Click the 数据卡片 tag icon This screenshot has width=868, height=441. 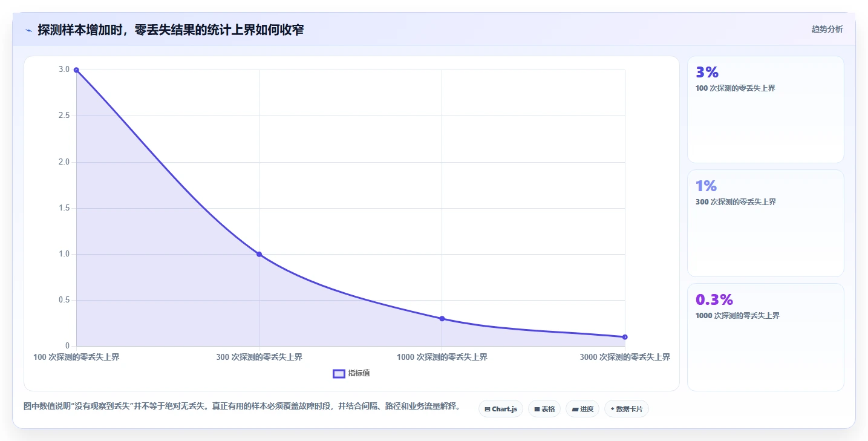coord(612,409)
